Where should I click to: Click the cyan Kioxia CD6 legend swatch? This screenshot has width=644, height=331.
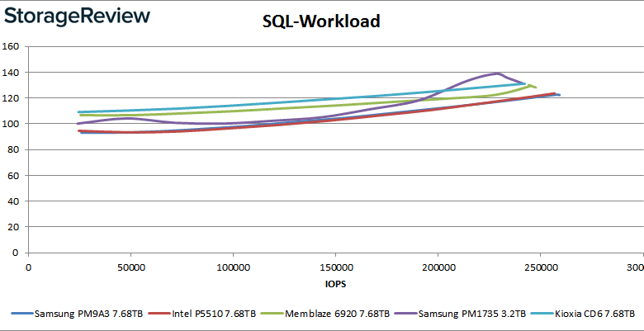[x=542, y=314]
